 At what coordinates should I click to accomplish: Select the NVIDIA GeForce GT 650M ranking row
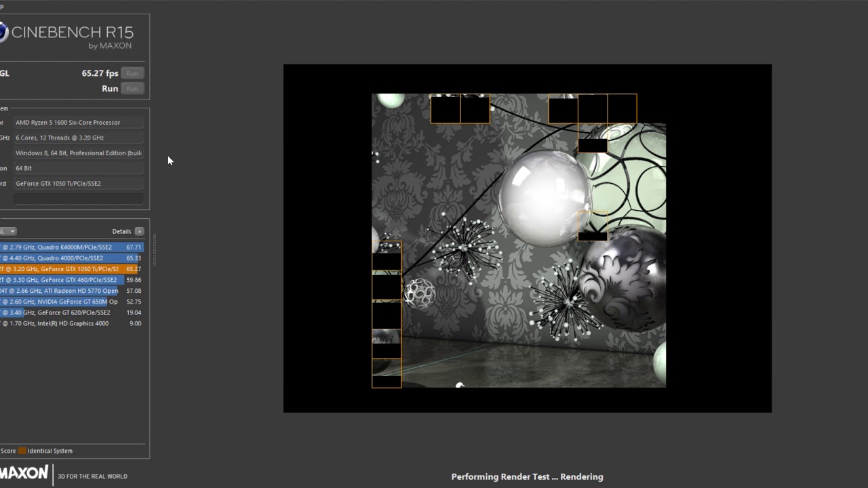[x=72, y=302]
